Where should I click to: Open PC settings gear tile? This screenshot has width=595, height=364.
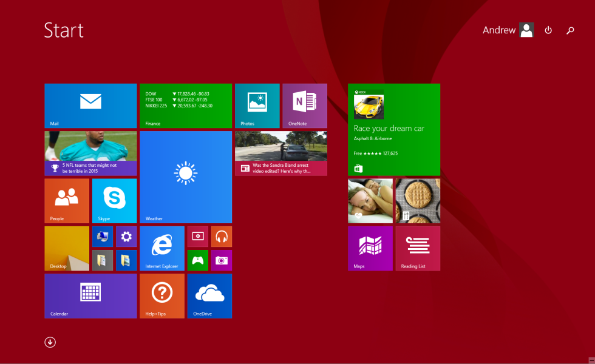click(x=126, y=237)
